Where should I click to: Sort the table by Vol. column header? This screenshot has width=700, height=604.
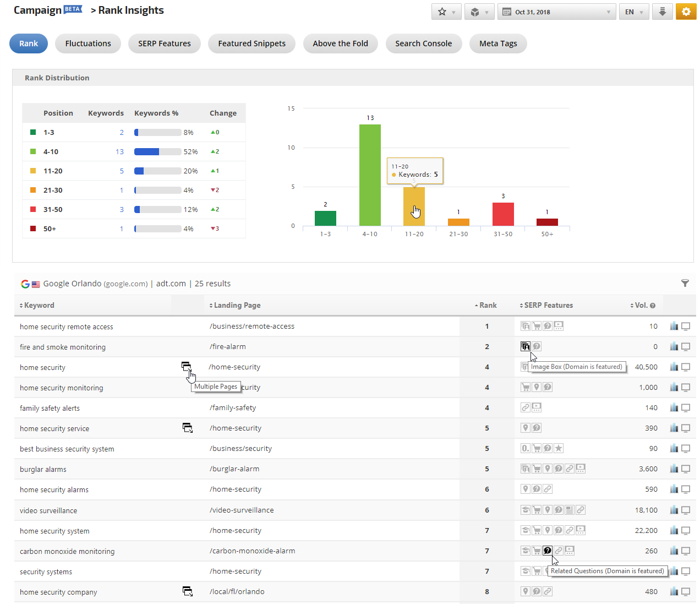[641, 305]
